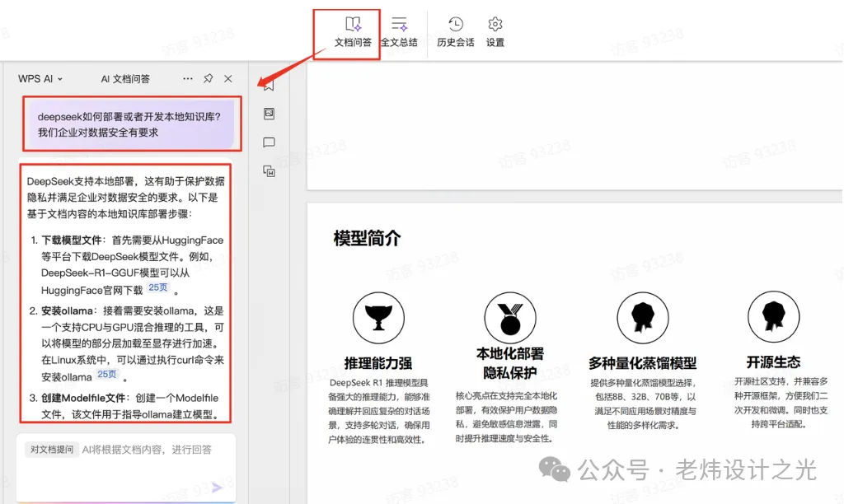The height and width of the screenshot is (504, 844).
Task: Pin the AI 文档问答 panel
Action: pos(209,78)
